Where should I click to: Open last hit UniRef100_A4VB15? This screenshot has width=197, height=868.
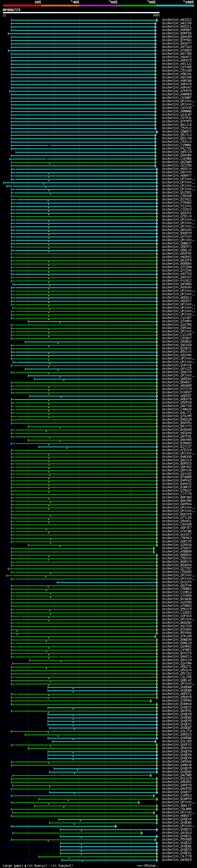tap(177, 860)
